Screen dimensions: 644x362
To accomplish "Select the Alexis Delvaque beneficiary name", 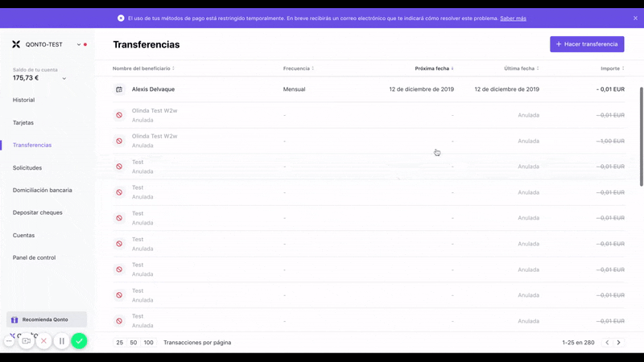I will [153, 89].
